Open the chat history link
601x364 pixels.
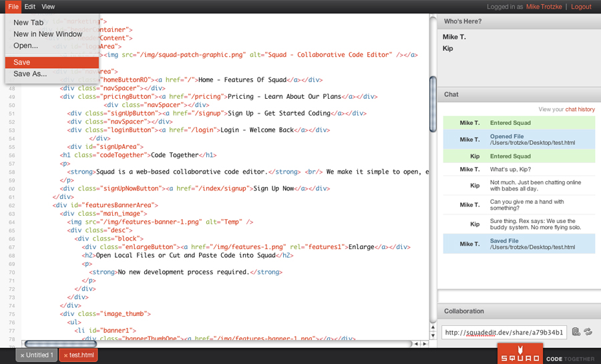click(x=580, y=110)
